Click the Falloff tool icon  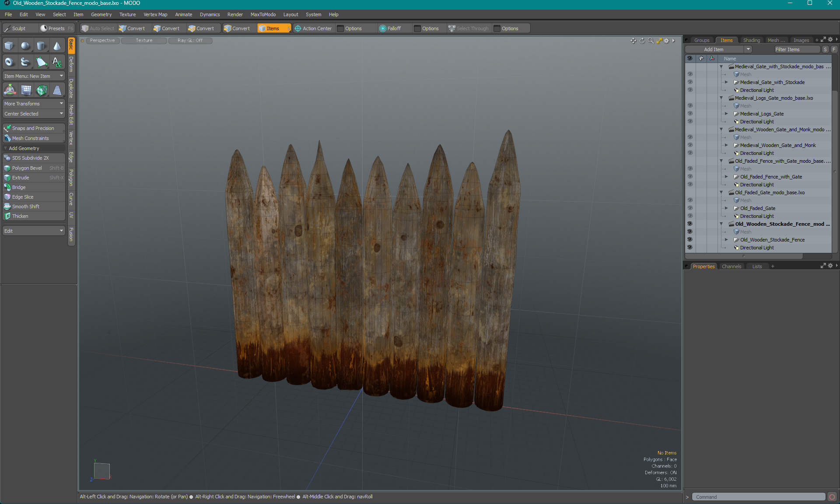tap(383, 28)
